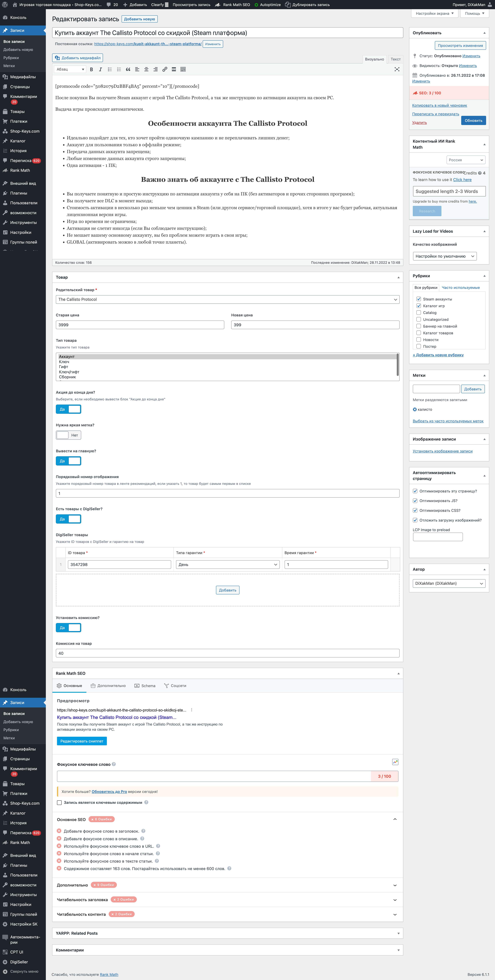Screen dimensions: 495x980
Task: Toggle Акция до конца дня switch
Action: [68, 409]
